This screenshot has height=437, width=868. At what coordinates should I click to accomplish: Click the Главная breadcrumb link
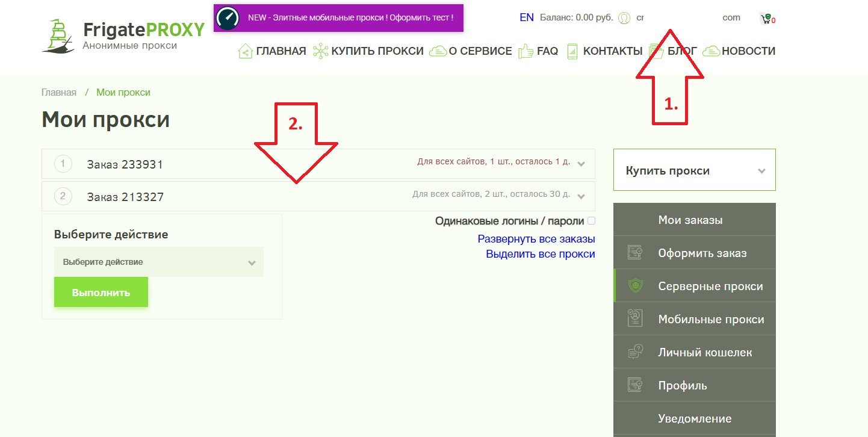point(59,92)
